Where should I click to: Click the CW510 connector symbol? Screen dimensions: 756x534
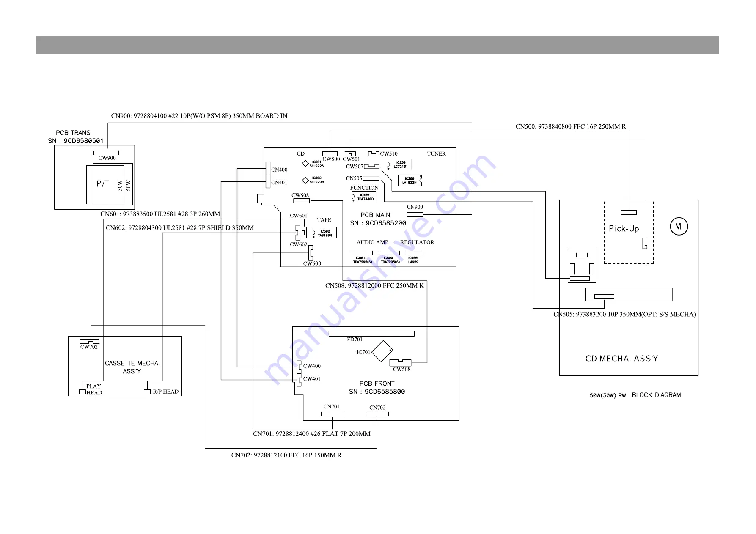(374, 153)
